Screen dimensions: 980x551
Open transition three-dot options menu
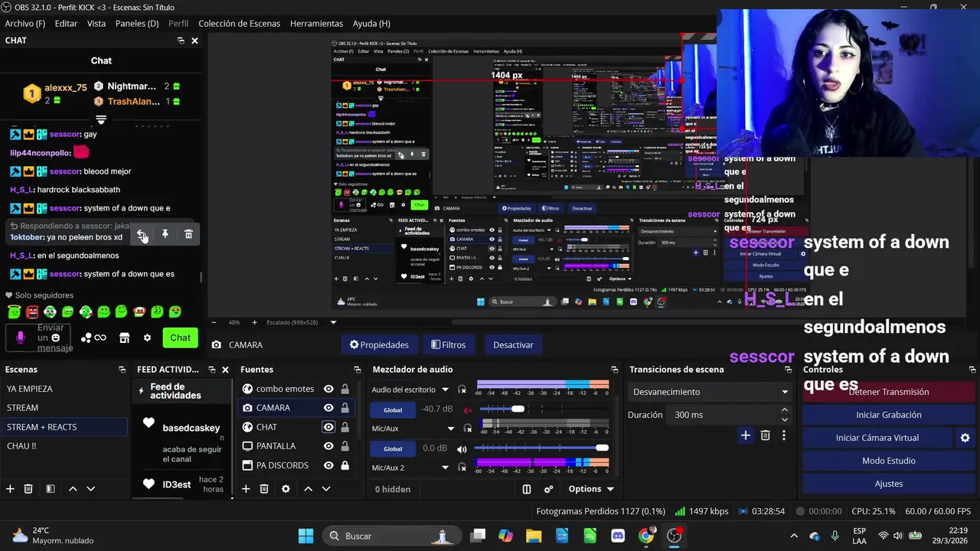(x=783, y=435)
